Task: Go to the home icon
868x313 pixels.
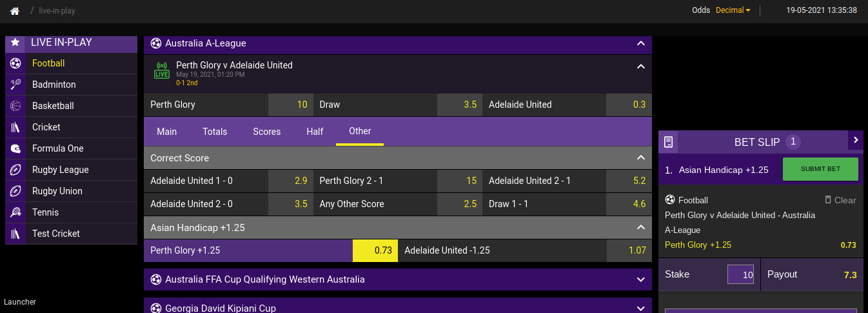Action: click(15, 11)
